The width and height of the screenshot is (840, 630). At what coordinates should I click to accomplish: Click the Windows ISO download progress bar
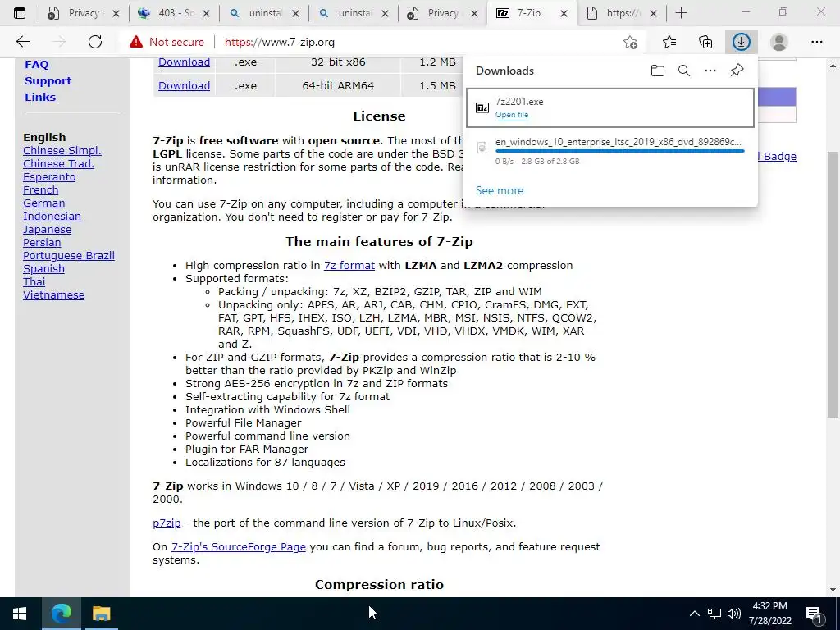[619, 151]
